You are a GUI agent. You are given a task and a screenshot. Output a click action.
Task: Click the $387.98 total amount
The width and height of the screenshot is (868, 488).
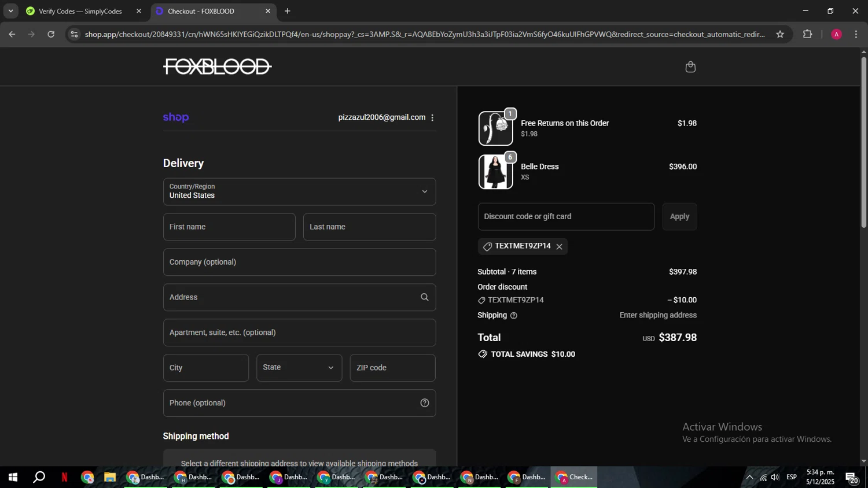pyautogui.click(x=678, y=338)
